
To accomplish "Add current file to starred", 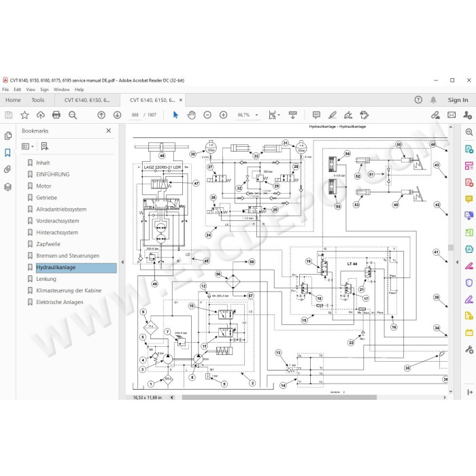I will click(x=24, y=115).
